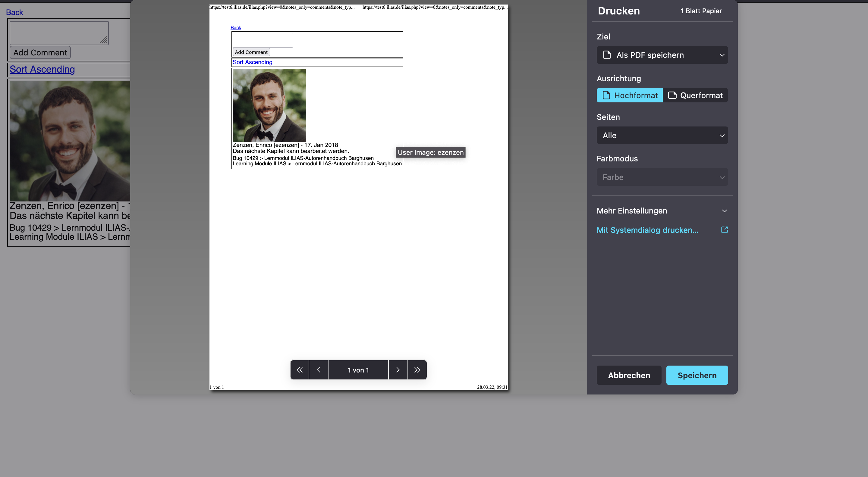Open the Seiten pages dropdown

[x=662, y=135]
